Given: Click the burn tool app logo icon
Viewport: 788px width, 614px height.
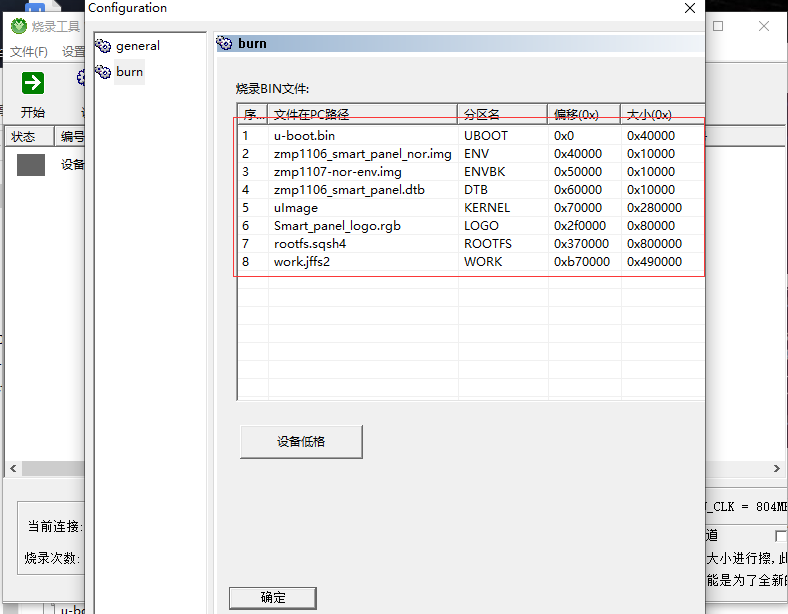Looking at the screenshot, I should click(19, 26).
